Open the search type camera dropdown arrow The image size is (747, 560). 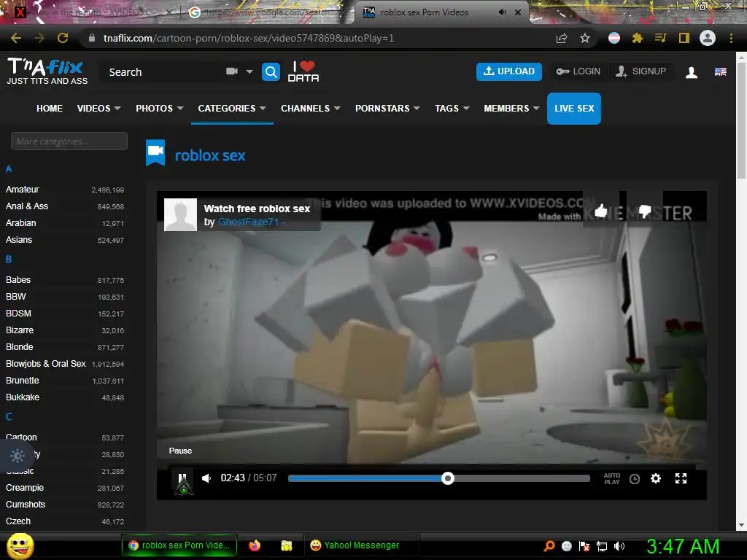coord(249,71)
